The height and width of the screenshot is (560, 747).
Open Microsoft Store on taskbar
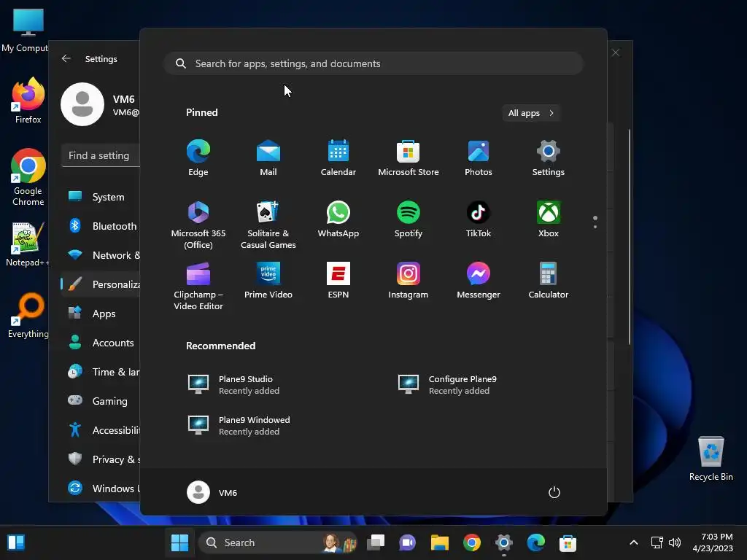click(x=568, y=542)
